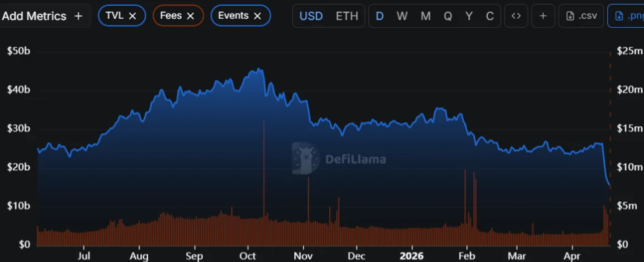Screen dimensions: 644x262
Task: Switch denomination to USD
Action: (x=311, y=16)
